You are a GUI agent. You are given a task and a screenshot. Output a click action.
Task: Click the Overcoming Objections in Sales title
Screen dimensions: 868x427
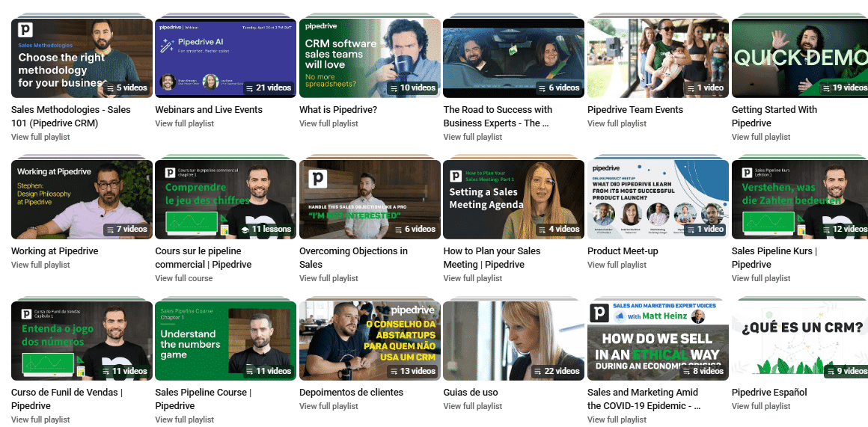click(x=353, y=258)
